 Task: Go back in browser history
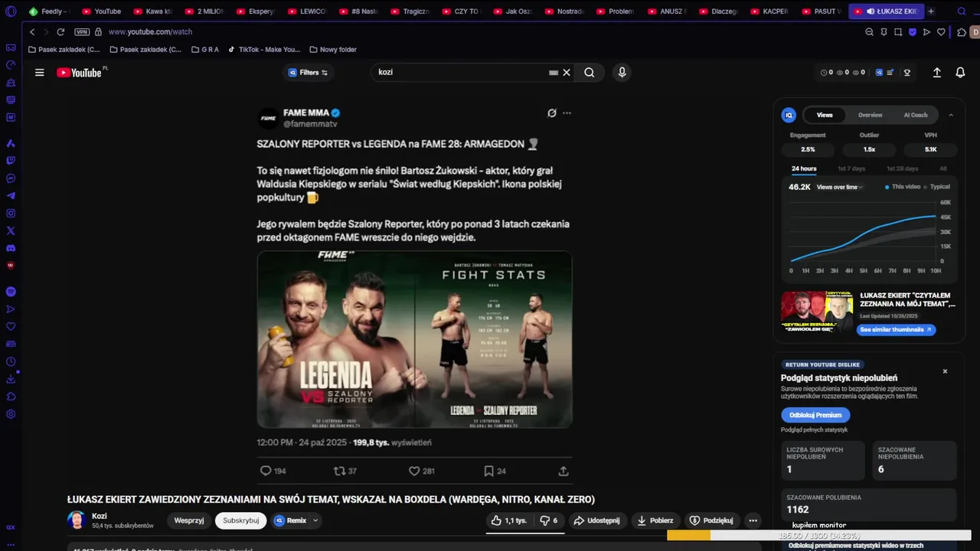click(x=32, y=32)
